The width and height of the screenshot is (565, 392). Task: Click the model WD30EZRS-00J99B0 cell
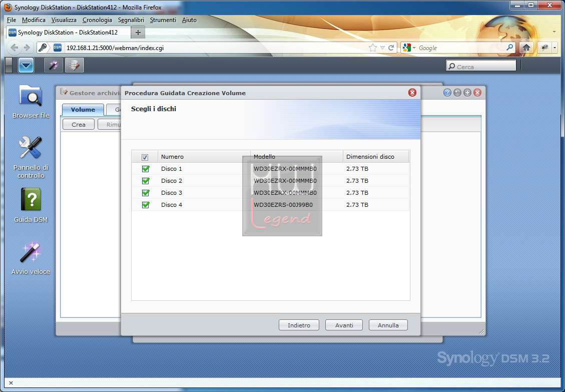tap(283, 205)
